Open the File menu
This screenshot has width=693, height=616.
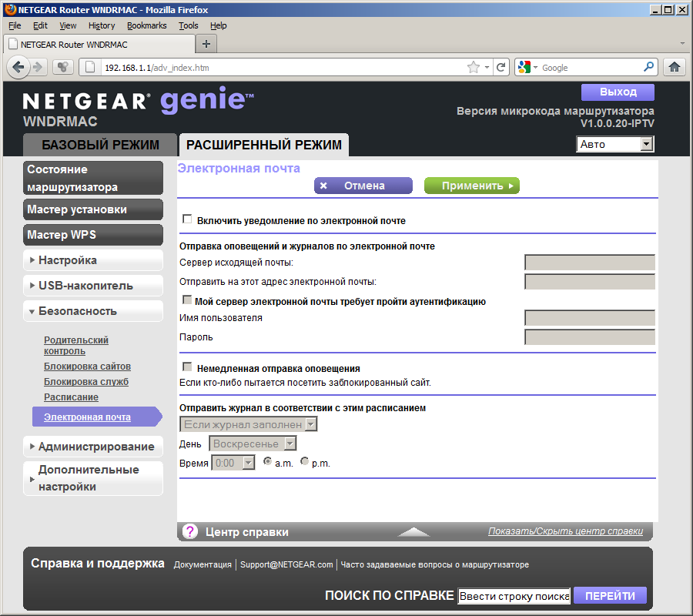pyautogui.click(x=15, y=25)
